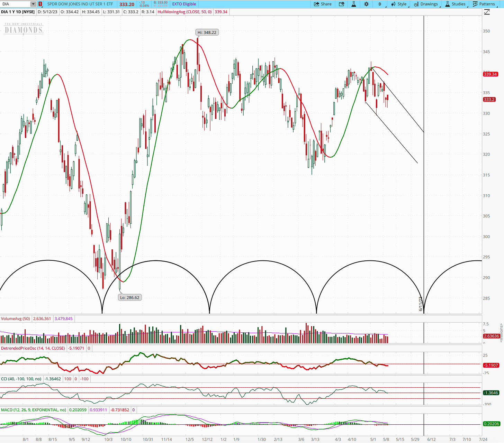Click the drawing tool icon below Patterns
The image size is (504, 443).
click(x=487, y=12)
